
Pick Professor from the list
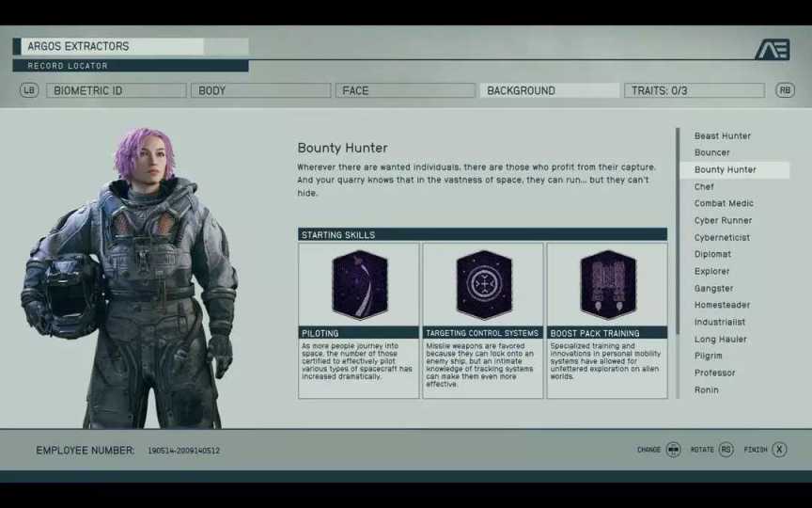click(x=714, y=373)
